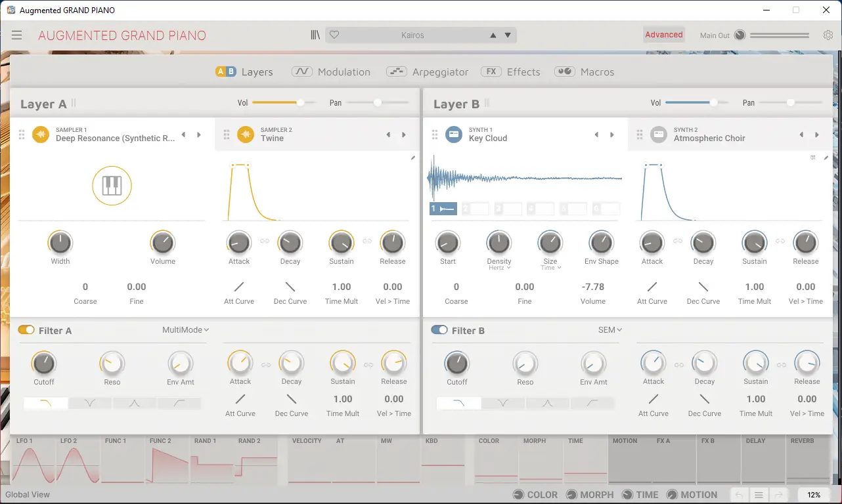This screenshot has width=842, height=504.
Task: Toggle Layer A activation handle
Action: [74, 103]
